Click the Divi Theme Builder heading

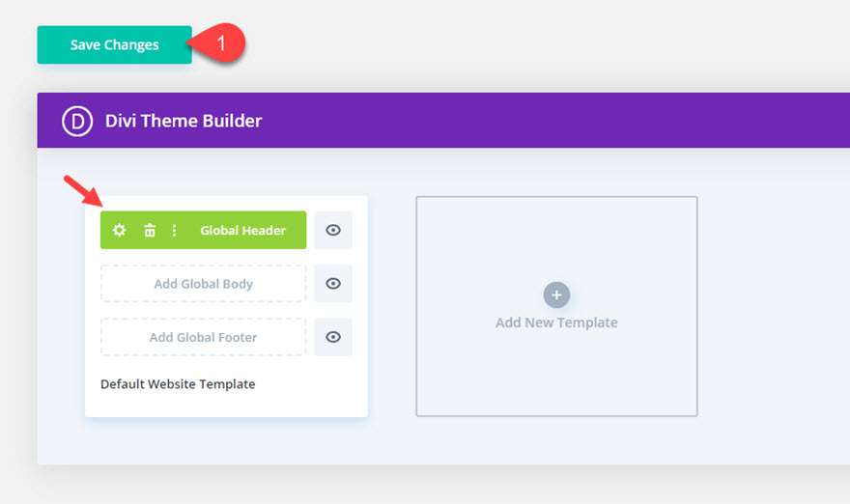184,121
